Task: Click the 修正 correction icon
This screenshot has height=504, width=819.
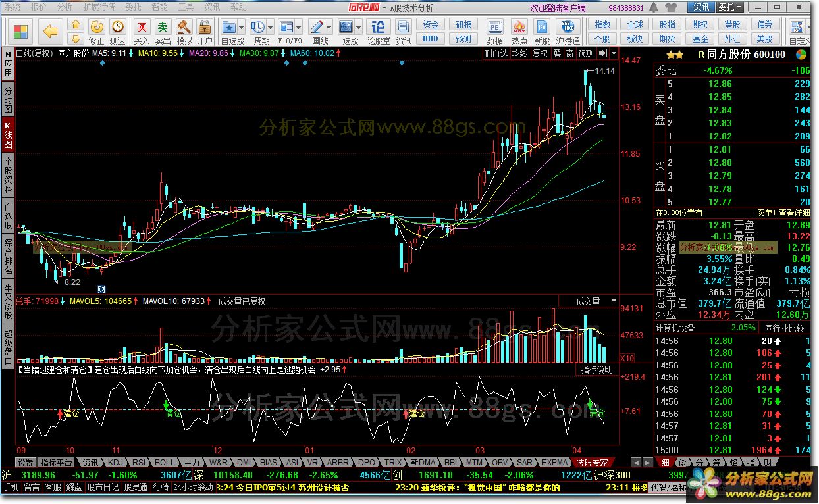Action: pos(96,26)
